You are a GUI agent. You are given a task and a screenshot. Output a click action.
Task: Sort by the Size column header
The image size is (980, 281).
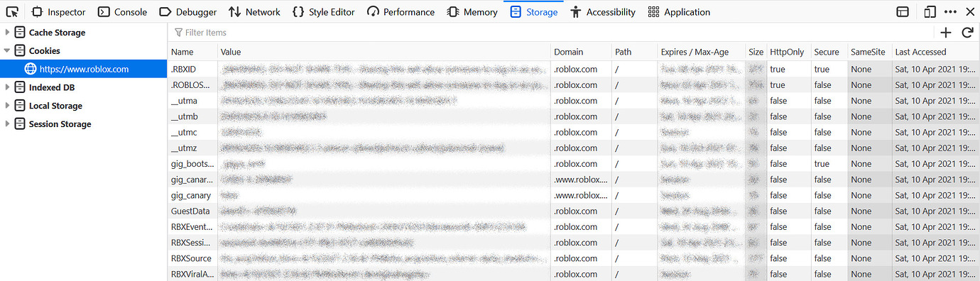click(x=756, y=52)
